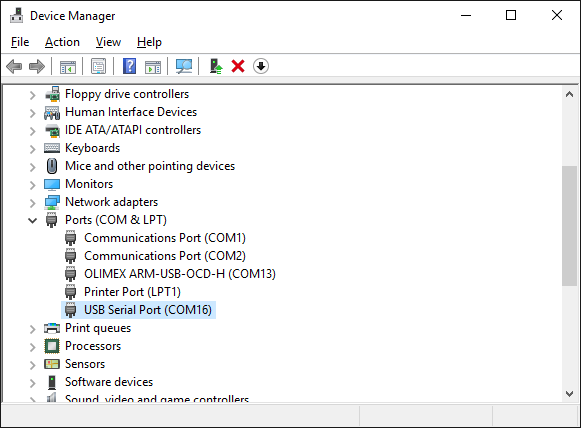Click the Forward arrow toolbar icon

click(x=37, y=67)
